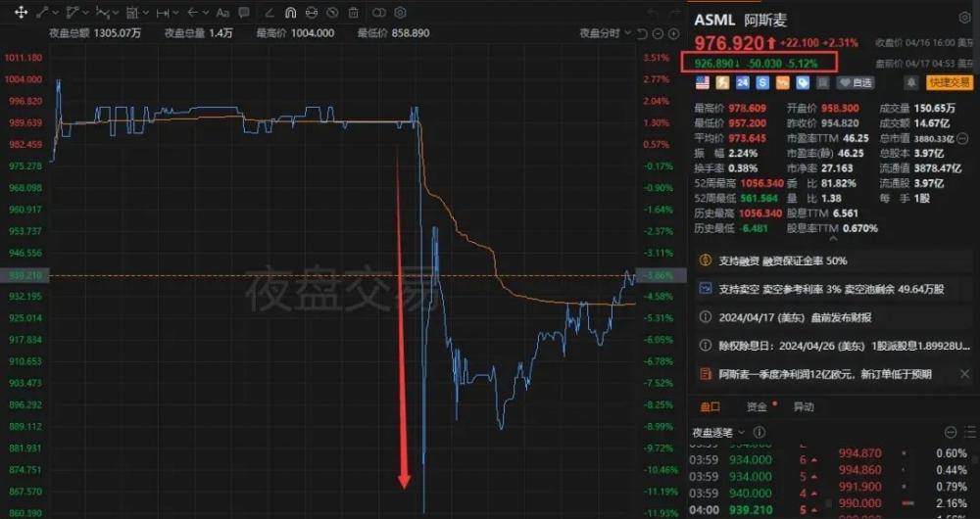Switch to the 异动 tab
Viewport: 980px width, 519px height.
(x=804, y=407)
